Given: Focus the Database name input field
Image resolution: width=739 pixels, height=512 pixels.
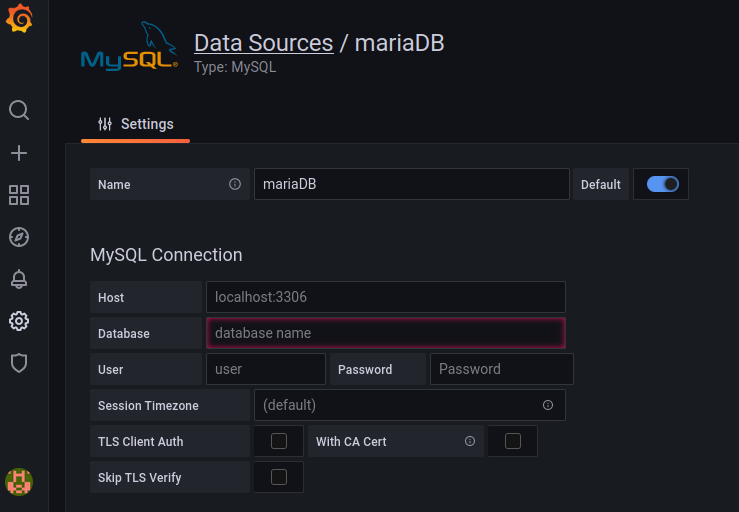Looking at the screenshot, I should [x=385, y=333].
